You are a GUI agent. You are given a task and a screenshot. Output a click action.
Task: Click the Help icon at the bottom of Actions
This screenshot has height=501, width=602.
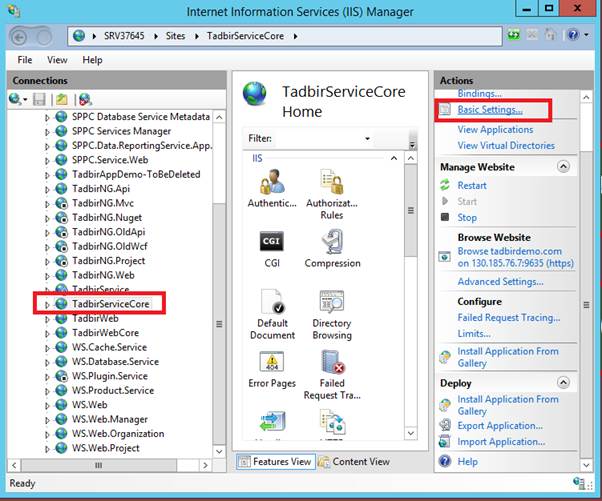click(445, 461)
